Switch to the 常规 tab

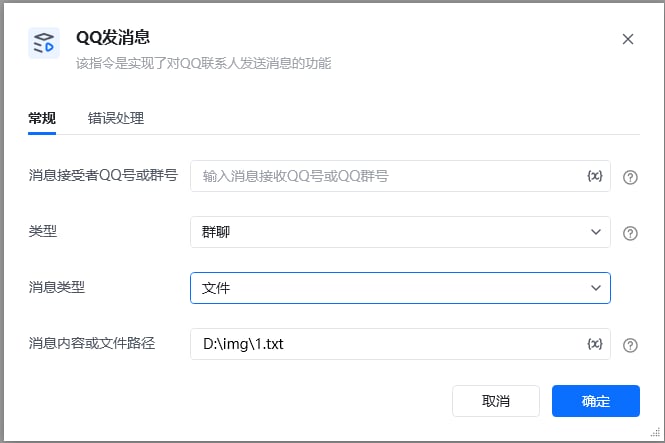[x=42, y=118]
